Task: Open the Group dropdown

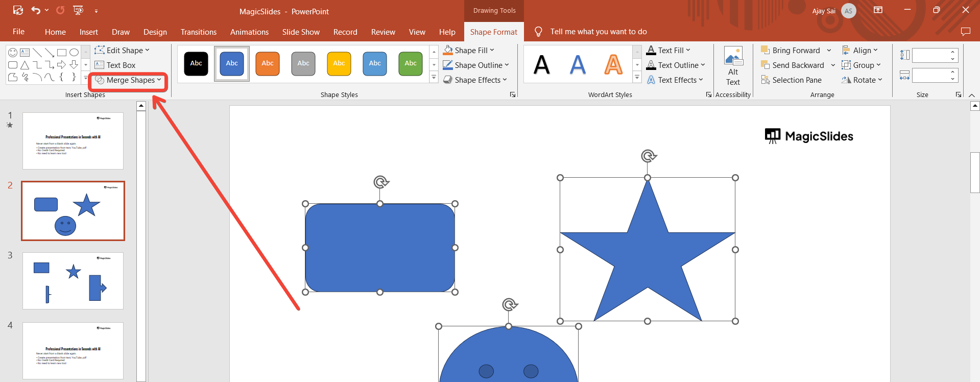Action: coord(862,65)
